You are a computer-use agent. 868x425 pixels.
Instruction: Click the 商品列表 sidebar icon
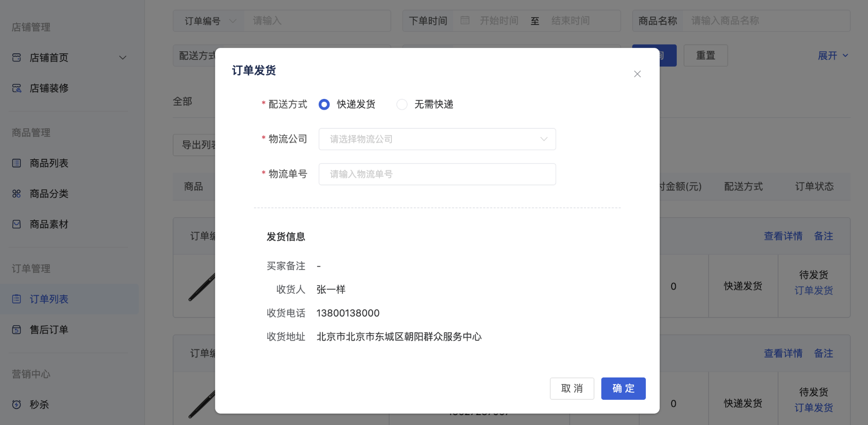[17, 163]
